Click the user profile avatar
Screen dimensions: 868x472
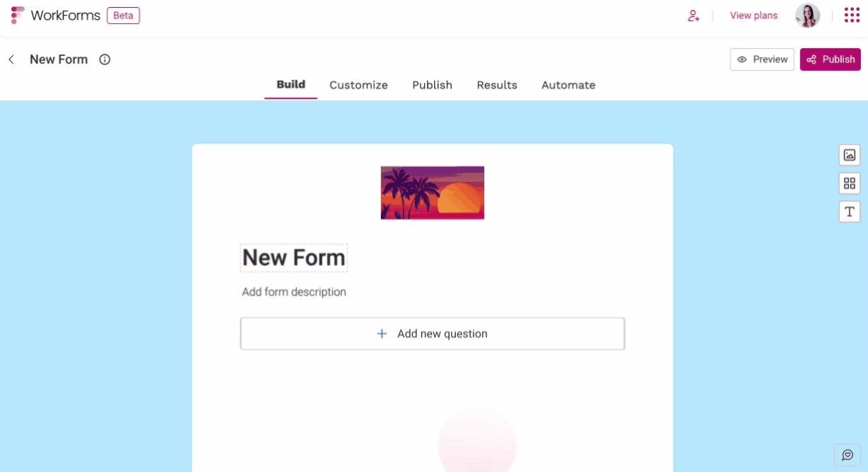pyautogui.click(x=808, y=16)
